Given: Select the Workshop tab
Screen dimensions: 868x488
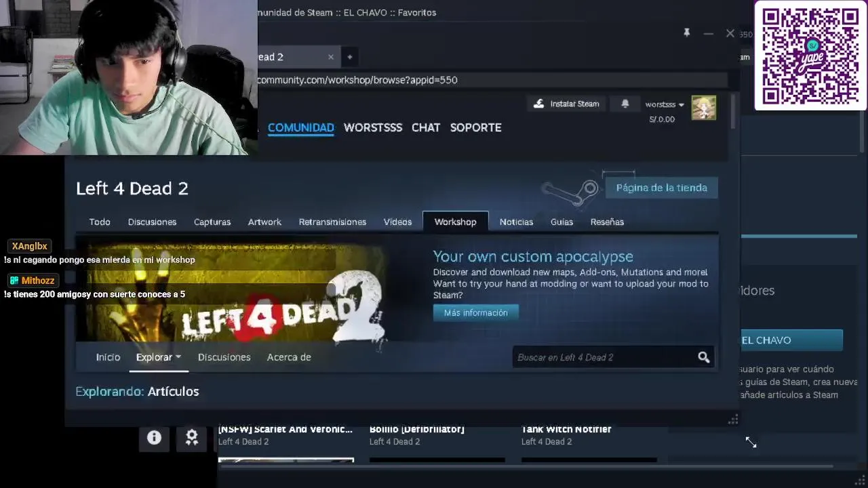Looking at the screenshot, I should click(455, 222).
